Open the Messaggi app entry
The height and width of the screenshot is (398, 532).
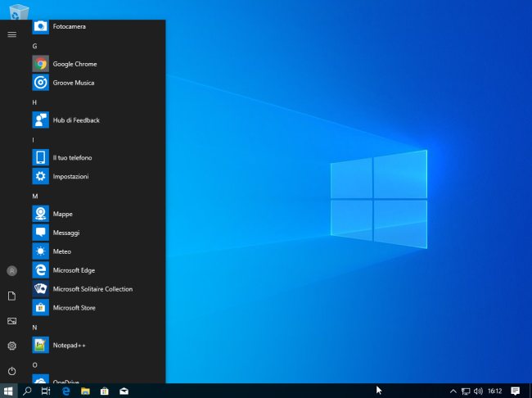click(x=65, y=233)
